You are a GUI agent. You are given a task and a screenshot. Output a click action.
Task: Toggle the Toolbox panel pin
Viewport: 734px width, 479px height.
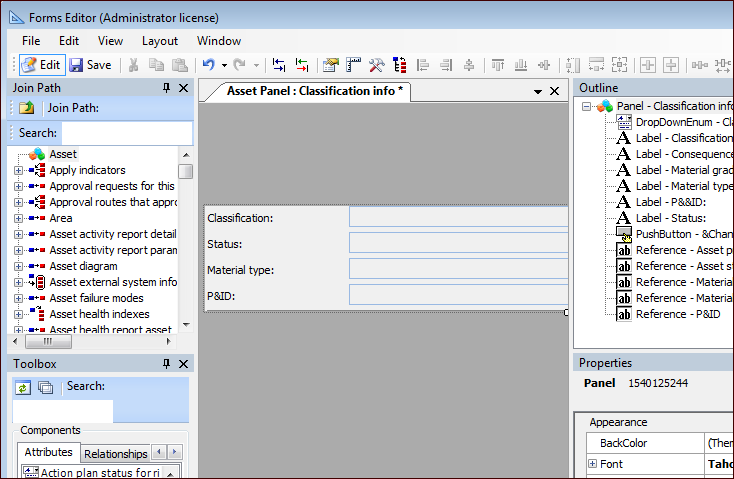tap(167, 364)
